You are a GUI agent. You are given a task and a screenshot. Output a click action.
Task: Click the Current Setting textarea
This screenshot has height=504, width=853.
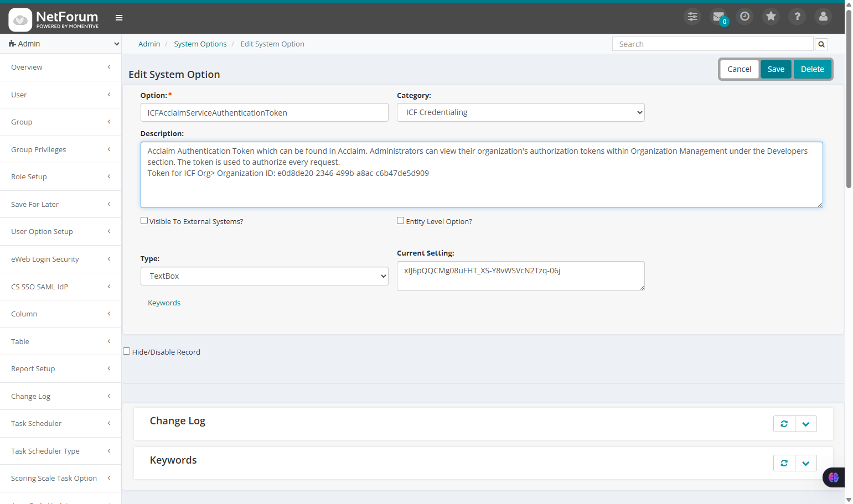pyautogui.click(x=520, y=276)
